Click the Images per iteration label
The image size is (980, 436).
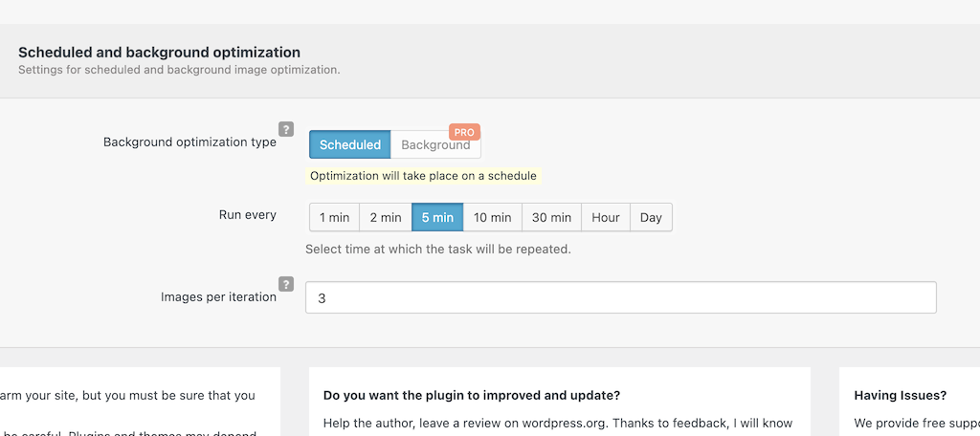click(x=219, y=296)
